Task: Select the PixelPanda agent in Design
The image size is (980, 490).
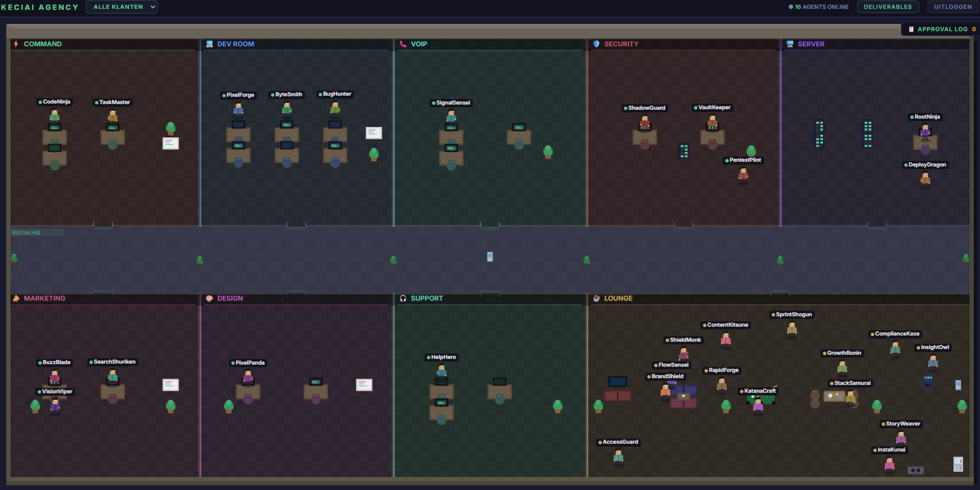Action: click(x=248, y=377)
